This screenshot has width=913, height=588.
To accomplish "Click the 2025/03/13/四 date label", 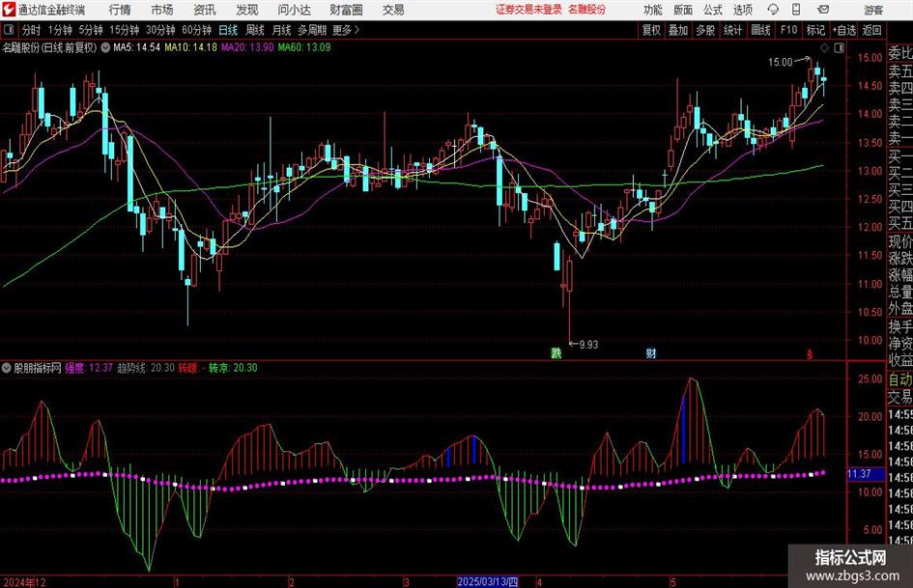I will click(487, 581).
